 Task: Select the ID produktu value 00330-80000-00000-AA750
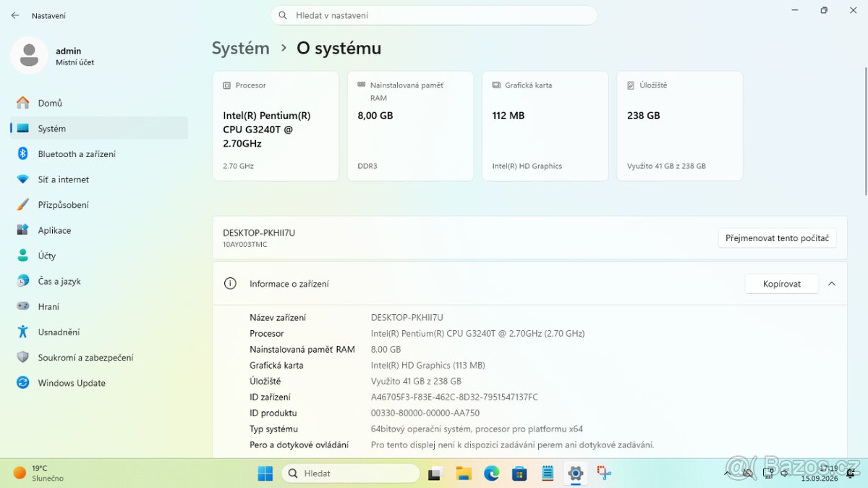[x=425, y=413]
